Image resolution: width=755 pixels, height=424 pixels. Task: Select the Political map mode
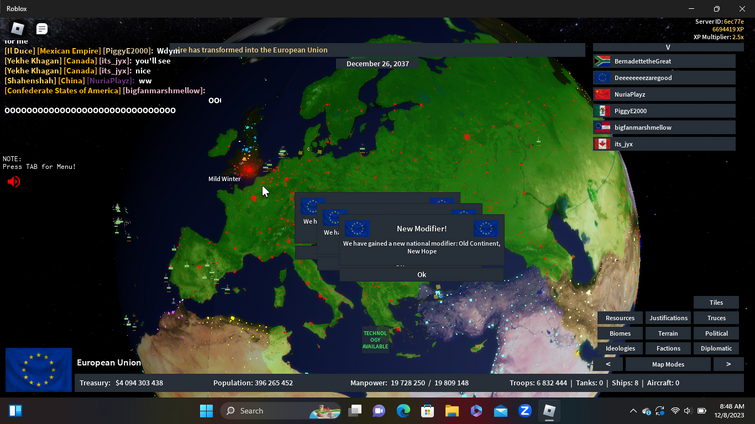(x=716, y=333)
